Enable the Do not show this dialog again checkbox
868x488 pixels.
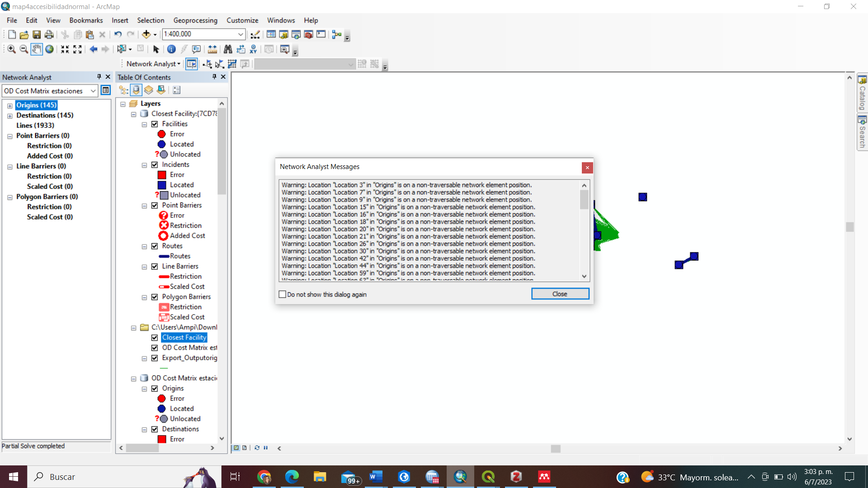283,294
